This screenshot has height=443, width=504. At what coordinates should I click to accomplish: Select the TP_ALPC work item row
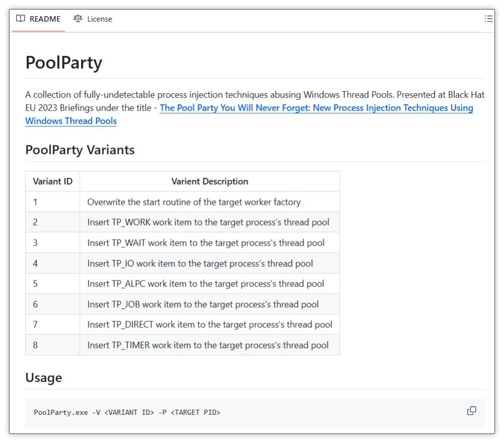click(182, 284)
